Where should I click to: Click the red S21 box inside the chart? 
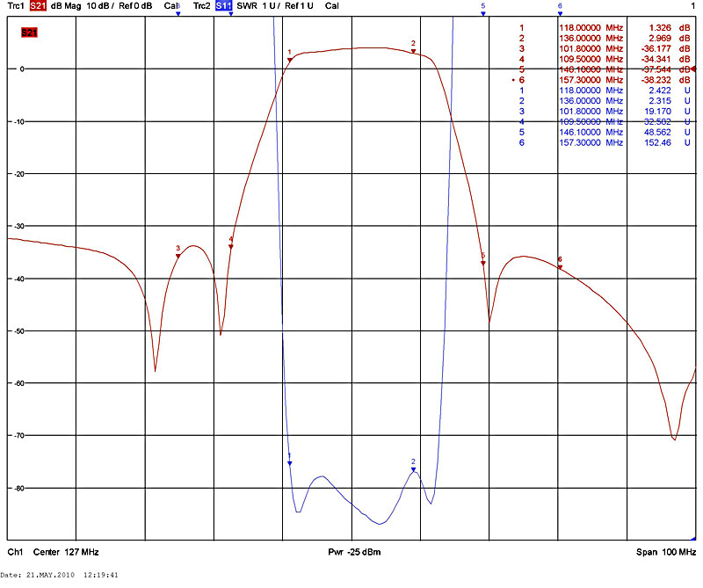pyautogui.click(x=29, y=33)
